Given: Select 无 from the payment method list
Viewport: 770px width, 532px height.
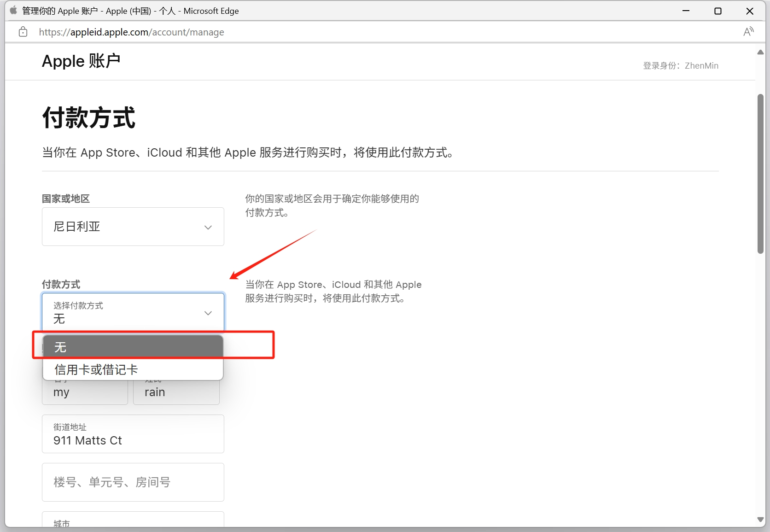Looking at the screenshot, I should [133, 347].
